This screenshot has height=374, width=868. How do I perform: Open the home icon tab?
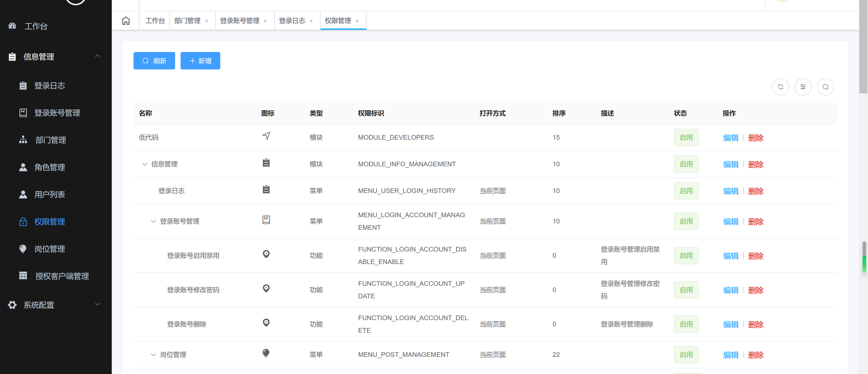click(126, 21)
